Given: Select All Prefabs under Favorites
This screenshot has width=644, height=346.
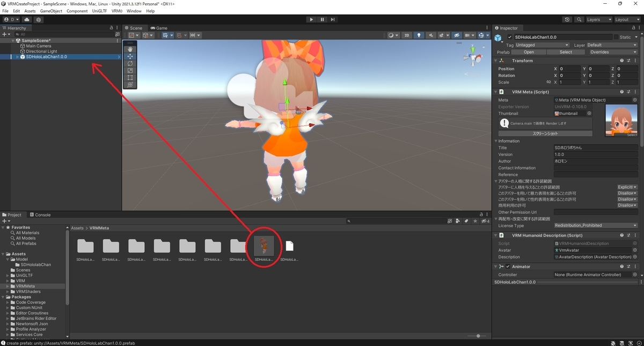Looking at the screenshot, I should [26, 243].
